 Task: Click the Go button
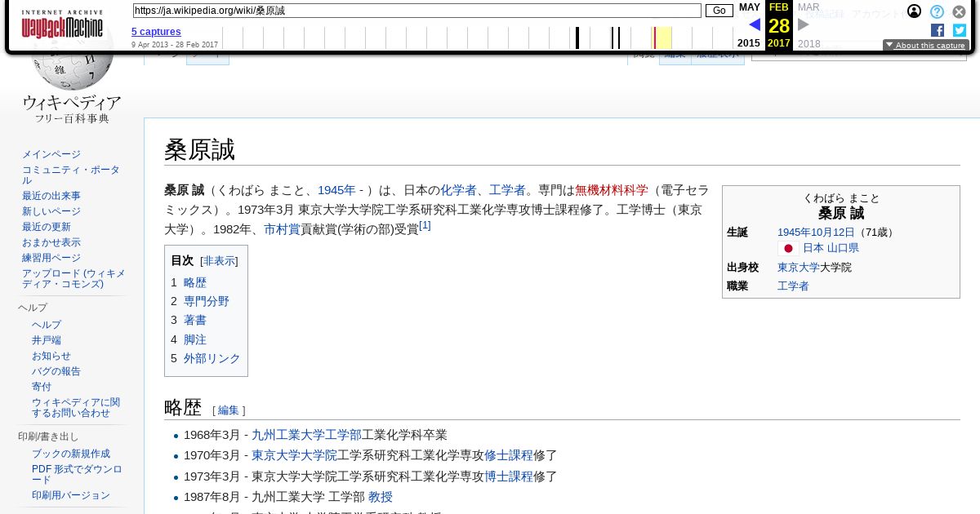(719, 11)
